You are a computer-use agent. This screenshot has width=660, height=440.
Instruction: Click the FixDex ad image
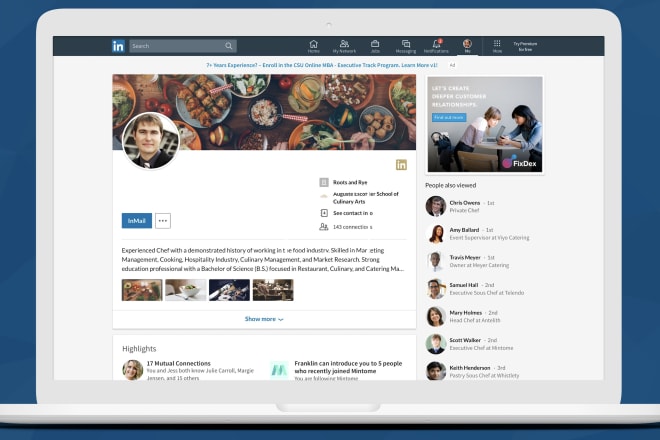pos(484,124)
